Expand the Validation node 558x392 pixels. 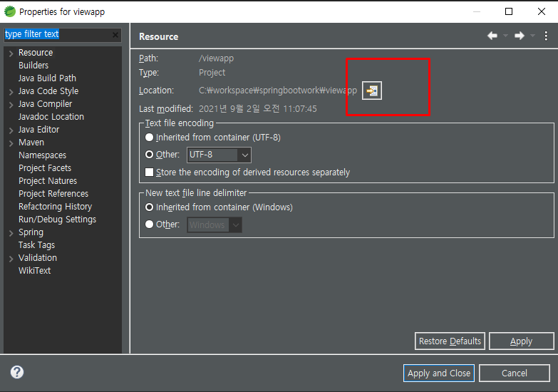tap(11, 259)
